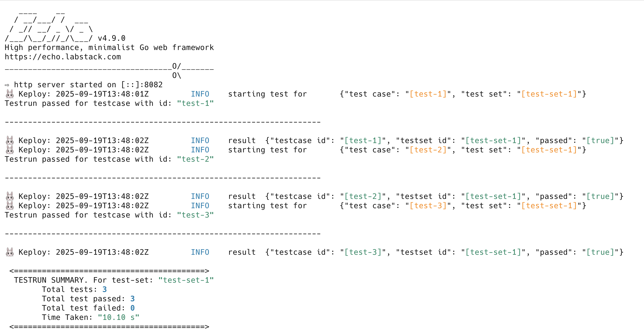Click the green "test-2" id in Testrun passed line

pyautogui.click(x=195, y=159)
